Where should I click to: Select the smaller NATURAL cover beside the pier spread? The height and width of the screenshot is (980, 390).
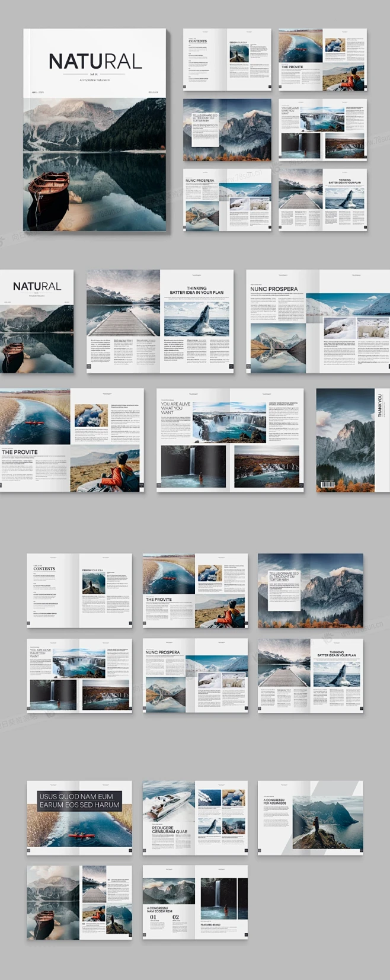coord(37,321)
